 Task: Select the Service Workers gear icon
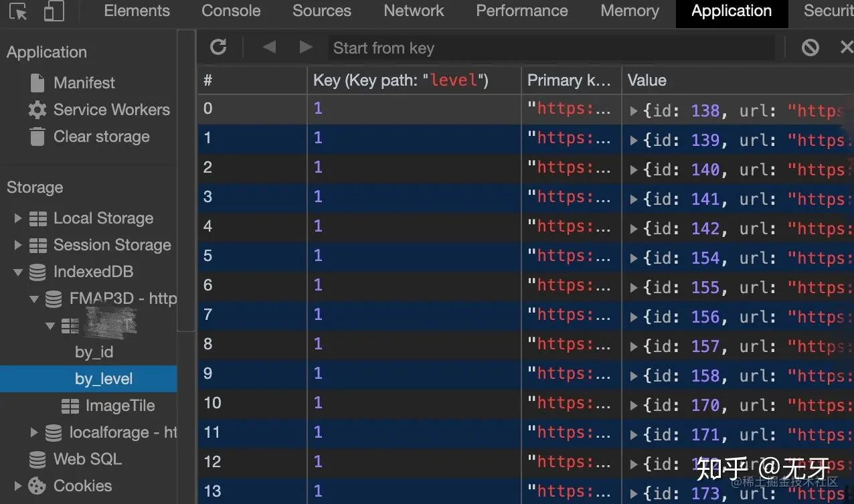pos(37,110)
